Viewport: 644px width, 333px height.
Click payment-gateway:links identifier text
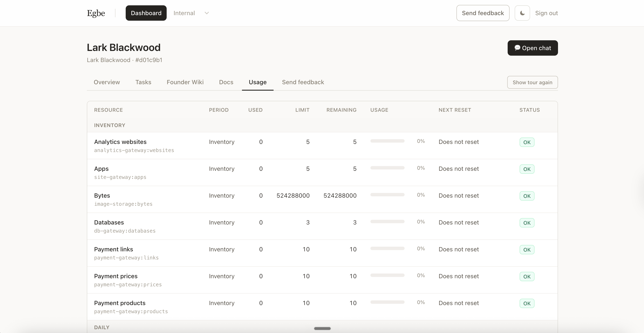126,258
